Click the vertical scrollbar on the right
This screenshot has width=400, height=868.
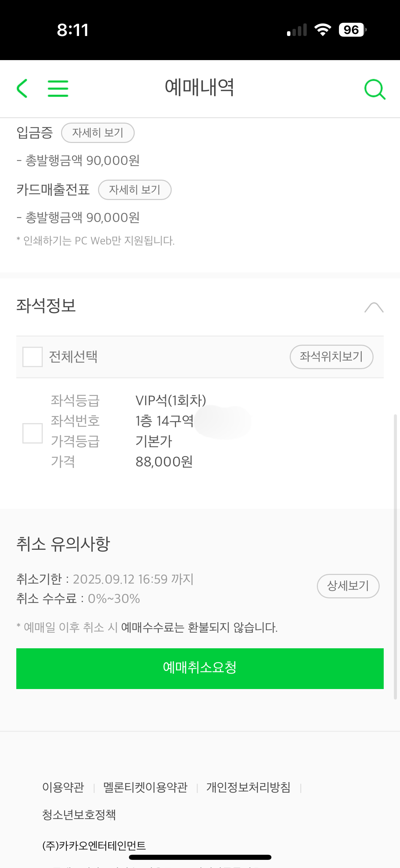395,557
